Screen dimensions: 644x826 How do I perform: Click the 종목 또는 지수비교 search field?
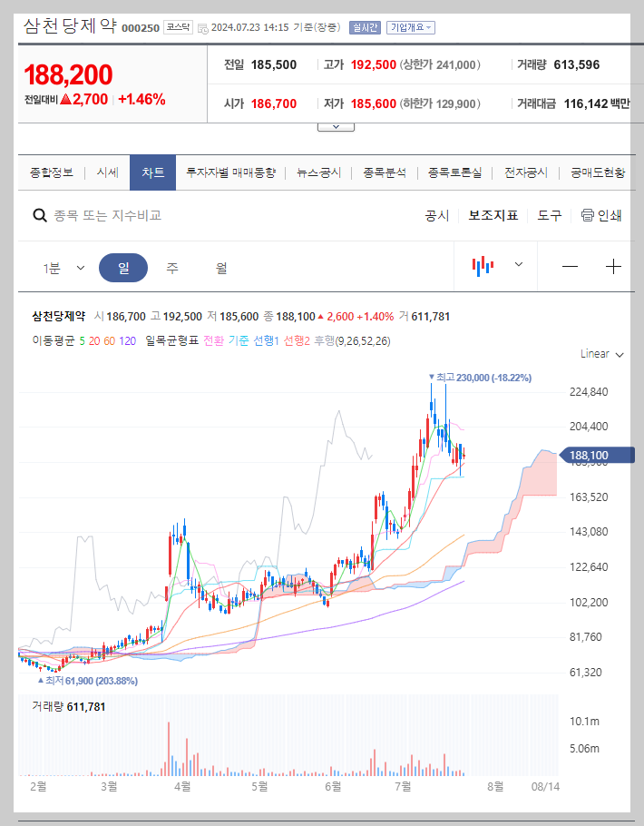[x=107, y=215]
